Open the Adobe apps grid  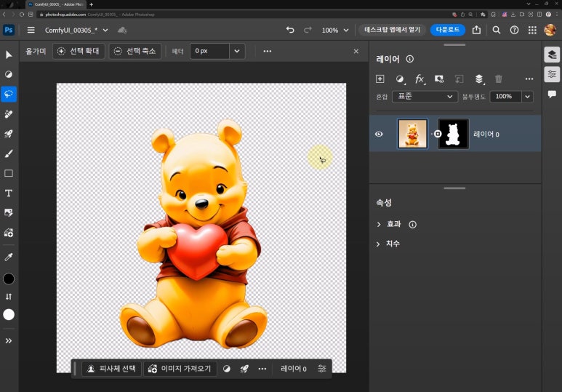532,30
